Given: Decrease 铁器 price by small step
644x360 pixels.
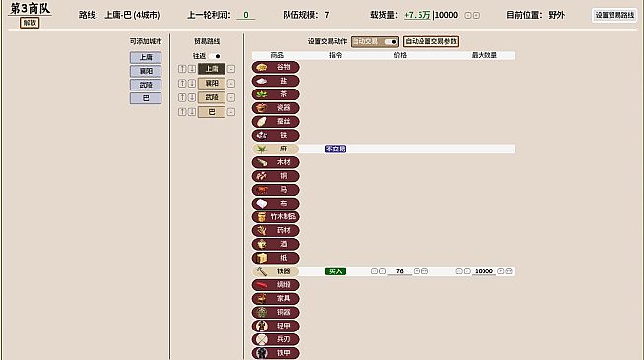Looking at the screenshot, I should (x=383, y=271).
